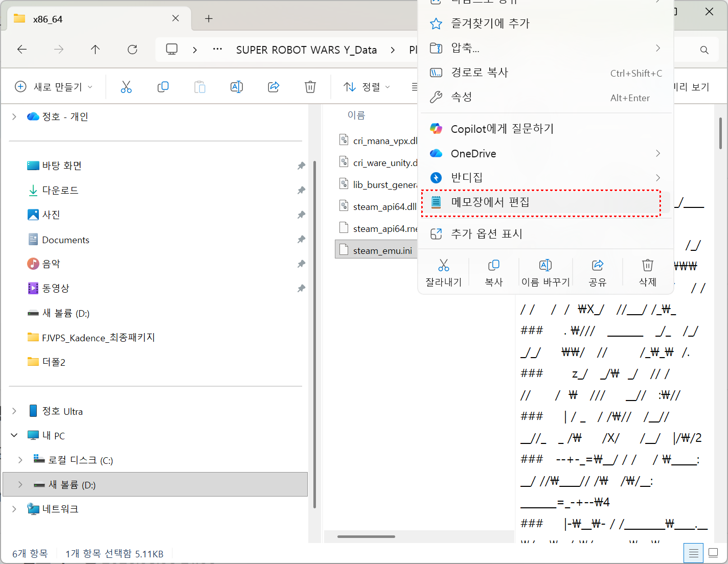The height and width of the screenshot is (564, 728).
Task: Click the Share icon in Explorer toolbar
Action: [274, 87]
